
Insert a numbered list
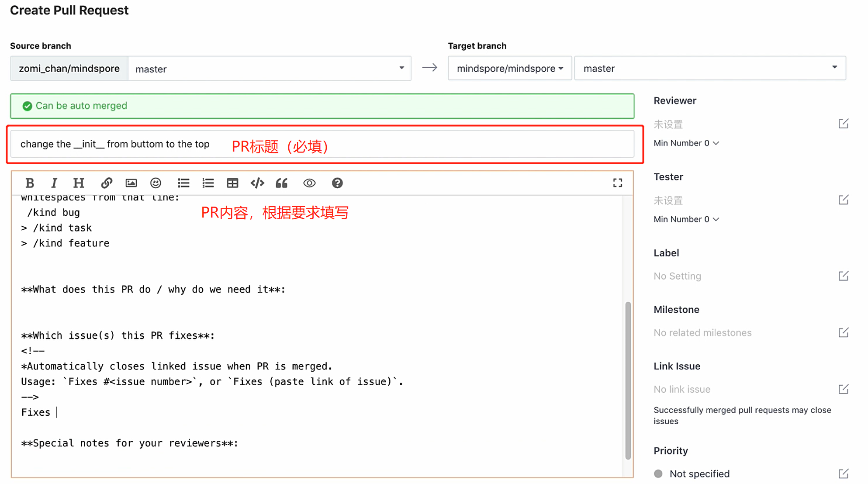(x=208, y=183)
